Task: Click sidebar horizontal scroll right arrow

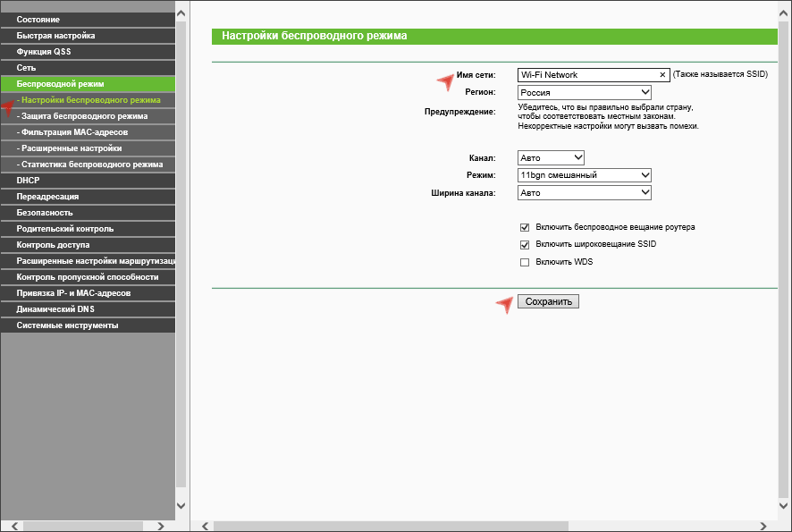Action: pos(160,526)
